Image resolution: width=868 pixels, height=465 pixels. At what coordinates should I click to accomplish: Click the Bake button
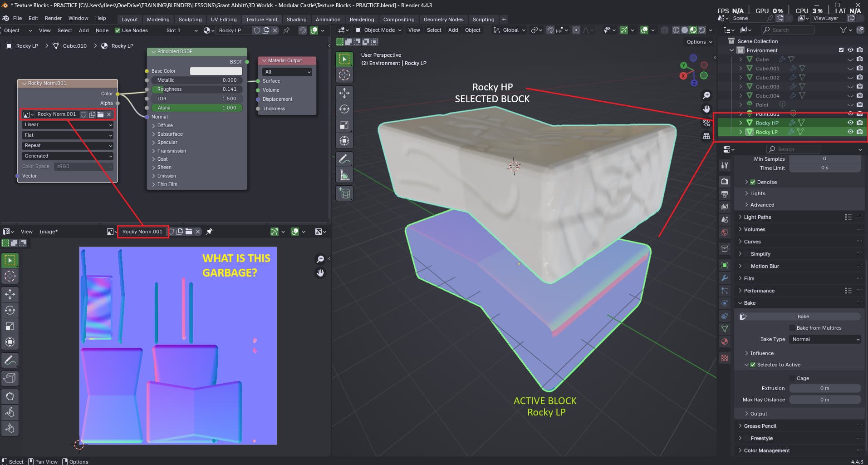pyautogui.click(x=803, y=317)
